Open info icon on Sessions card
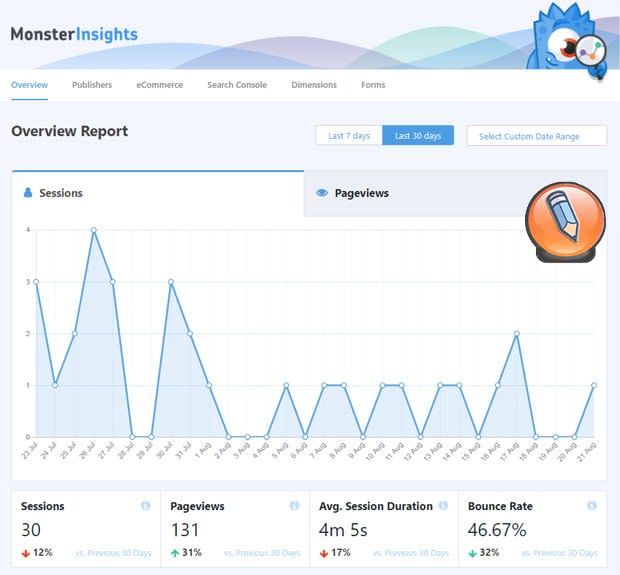620x575 pixels. pyautogui.click(x=146, y=505)
